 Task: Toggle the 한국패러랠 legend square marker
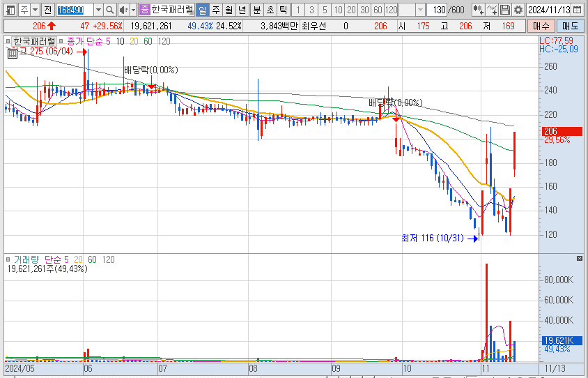point(8,41)
